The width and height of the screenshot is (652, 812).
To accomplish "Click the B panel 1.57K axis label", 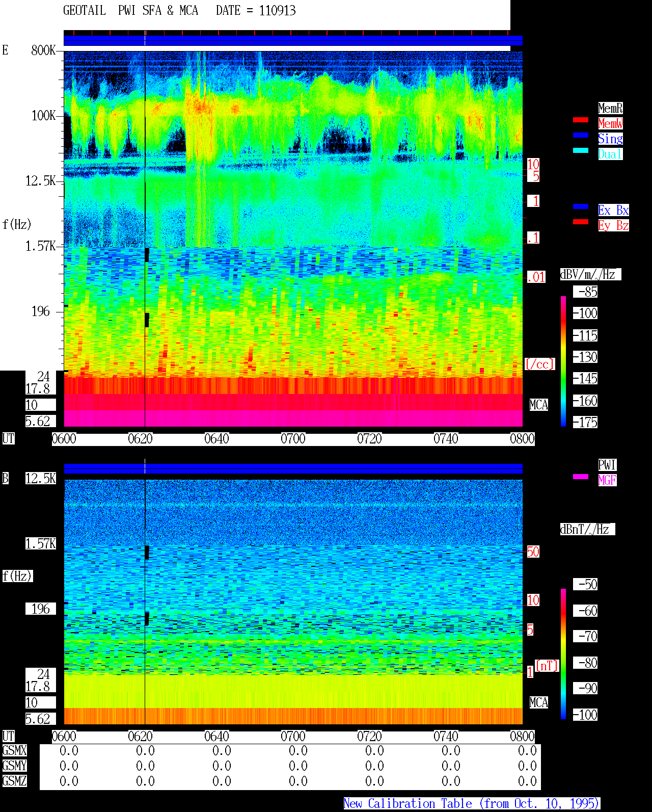I will click(40, 543).
